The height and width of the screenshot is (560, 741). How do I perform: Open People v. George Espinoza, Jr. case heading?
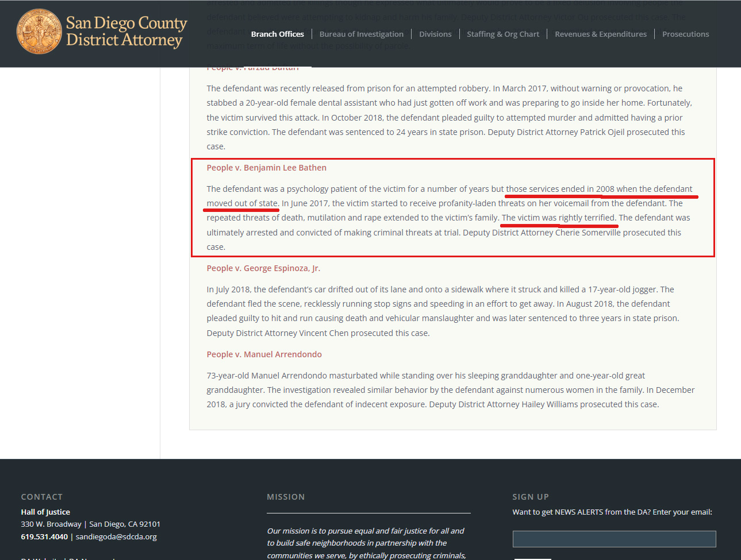[263, 268]
